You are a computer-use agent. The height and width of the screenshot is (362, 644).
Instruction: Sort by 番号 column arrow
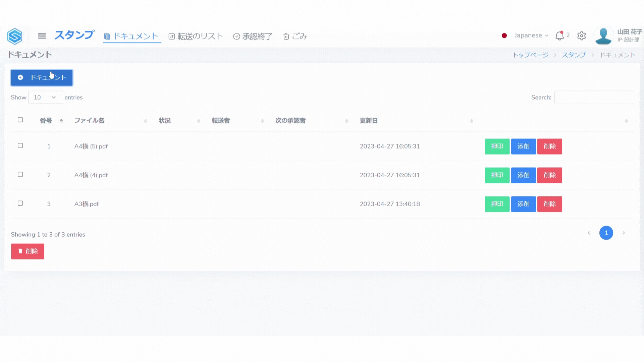pyautogui.click(x=61, y=121)
